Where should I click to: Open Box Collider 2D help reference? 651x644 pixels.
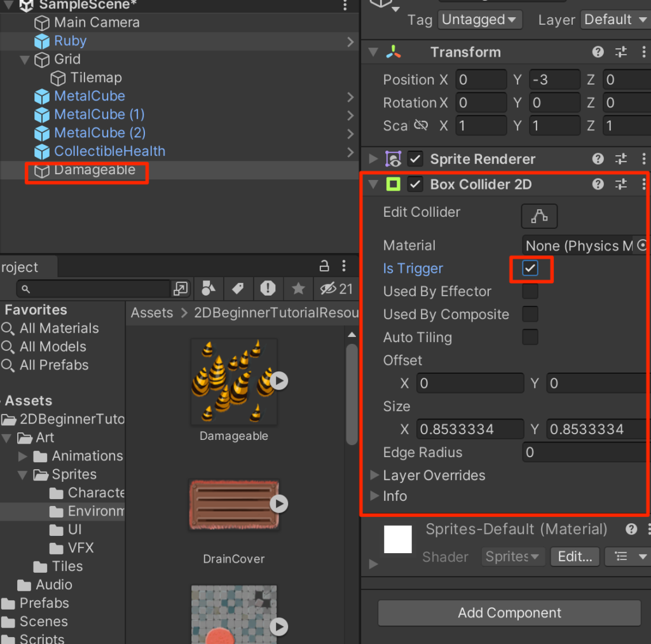(598, 184)
